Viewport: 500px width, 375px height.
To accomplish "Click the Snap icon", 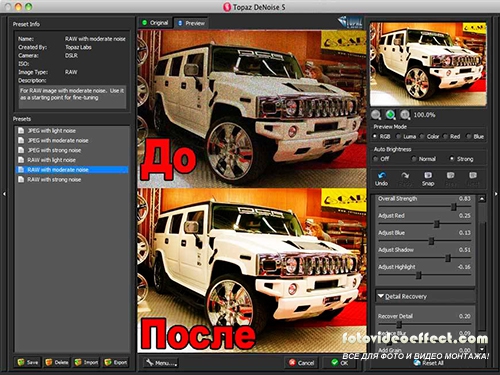I will click(428, 175).
